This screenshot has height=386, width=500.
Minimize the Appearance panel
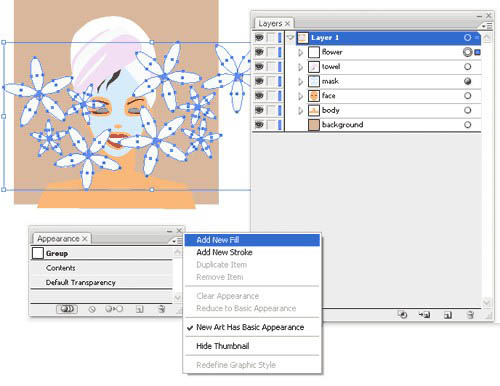coord(170,231)
